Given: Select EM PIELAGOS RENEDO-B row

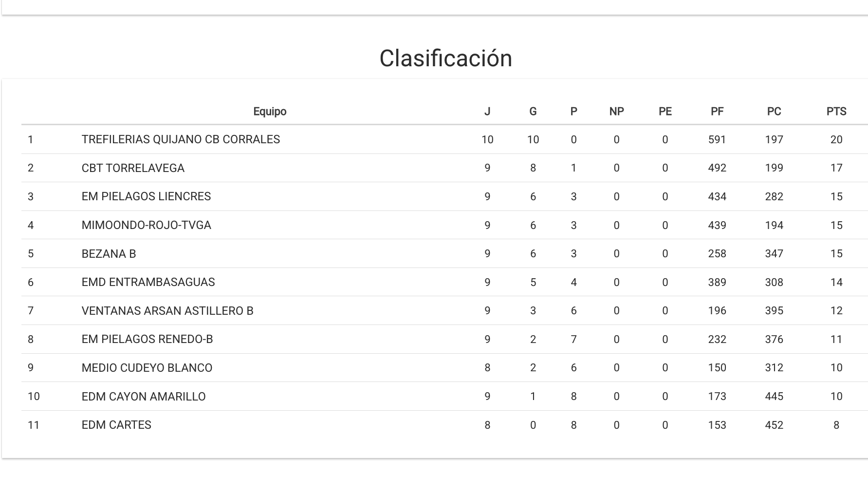Looking at the screenshot, I should pyautogui.click(x=147, y=339).
